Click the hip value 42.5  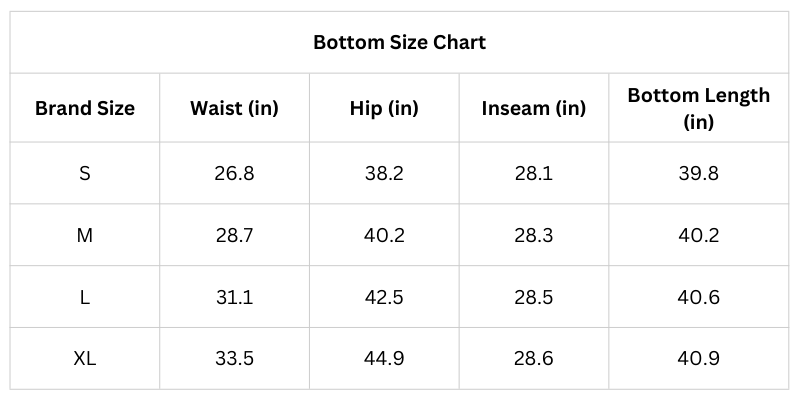(384, 296)
